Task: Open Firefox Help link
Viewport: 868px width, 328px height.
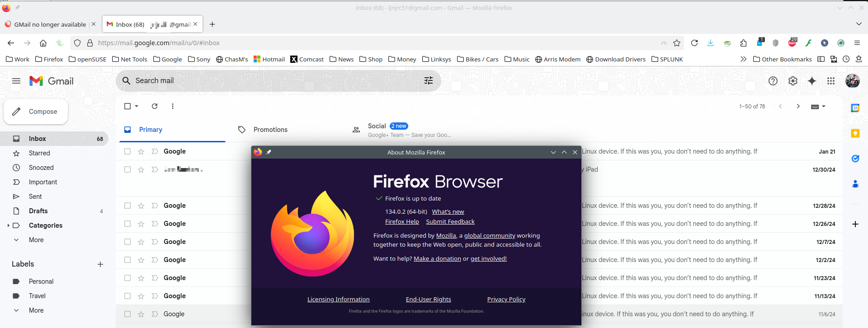Action: point(402,221)
